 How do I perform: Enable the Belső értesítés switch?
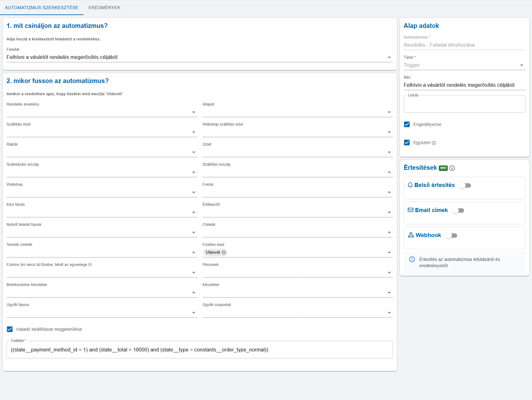[465, 185]
